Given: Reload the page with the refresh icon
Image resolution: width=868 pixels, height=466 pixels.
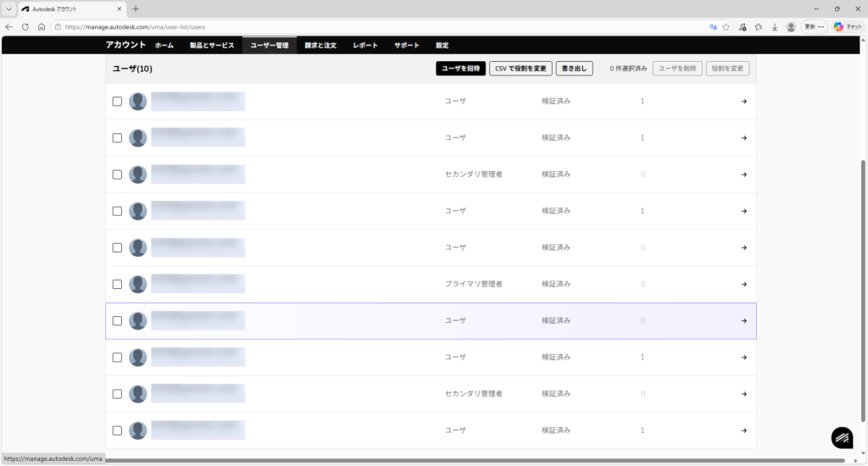Looking at the screenshot, I should coord(25,26).
